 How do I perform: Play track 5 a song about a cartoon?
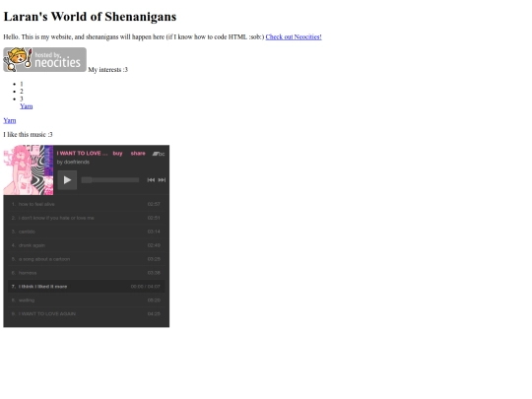click(86, 259)
